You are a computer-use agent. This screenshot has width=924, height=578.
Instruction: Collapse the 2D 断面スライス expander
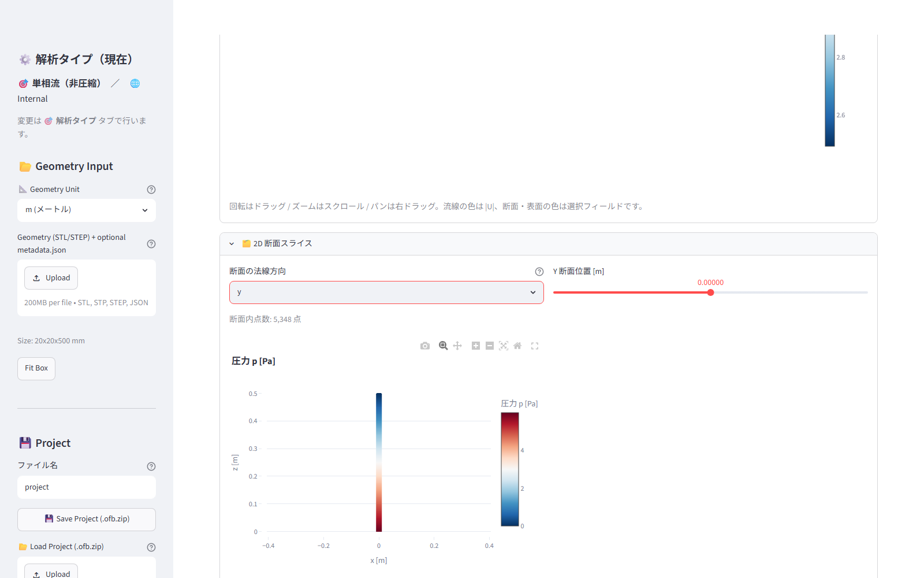pyautogui.click(x=549, y=244)
